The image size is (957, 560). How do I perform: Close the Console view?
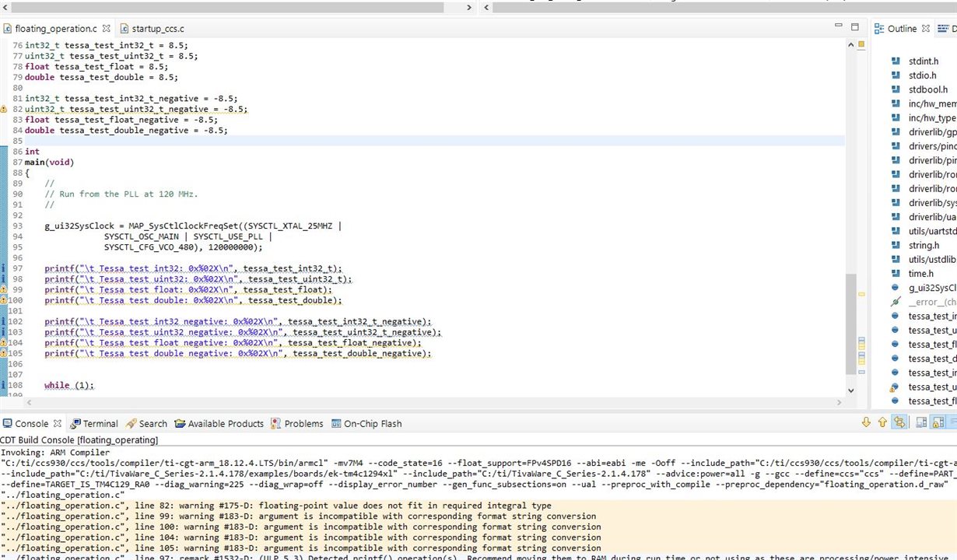tap(57, 424)
